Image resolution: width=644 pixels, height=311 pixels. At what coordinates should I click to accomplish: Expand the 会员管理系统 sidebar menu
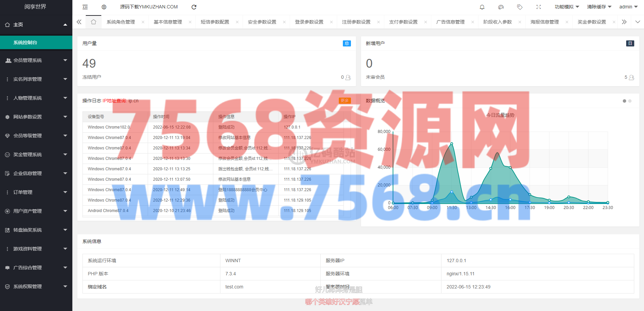36,60
